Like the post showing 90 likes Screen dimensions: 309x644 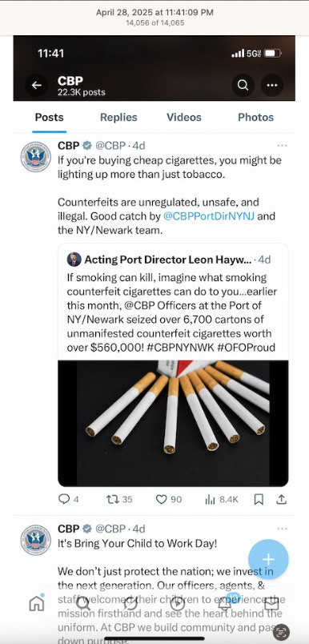pos(169,499)
